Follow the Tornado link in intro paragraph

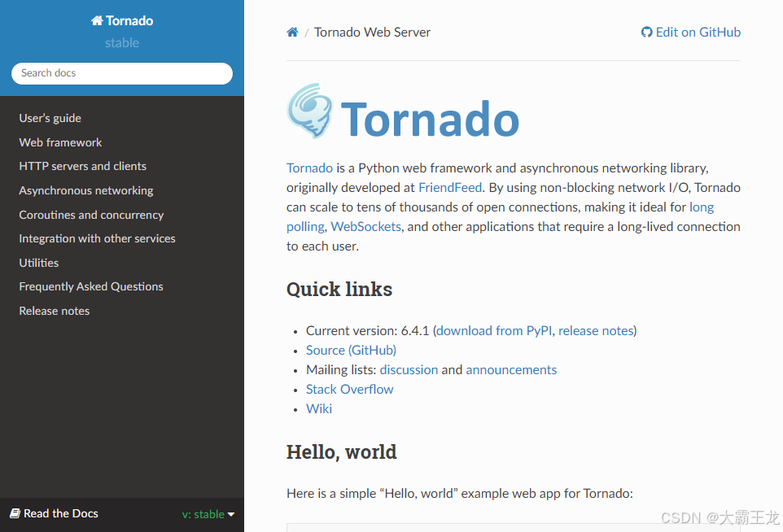(309, 168)
